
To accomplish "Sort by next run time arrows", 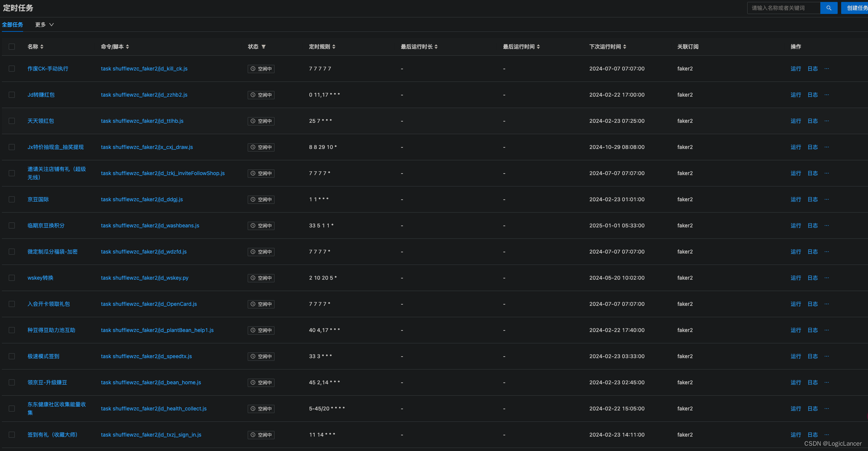I will coord(624,47).
